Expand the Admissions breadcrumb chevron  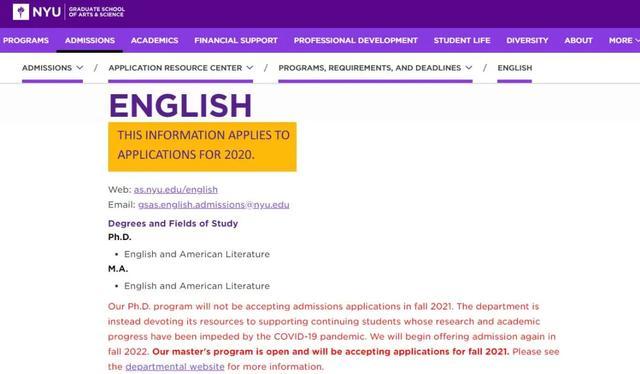(x=80, y=68)
